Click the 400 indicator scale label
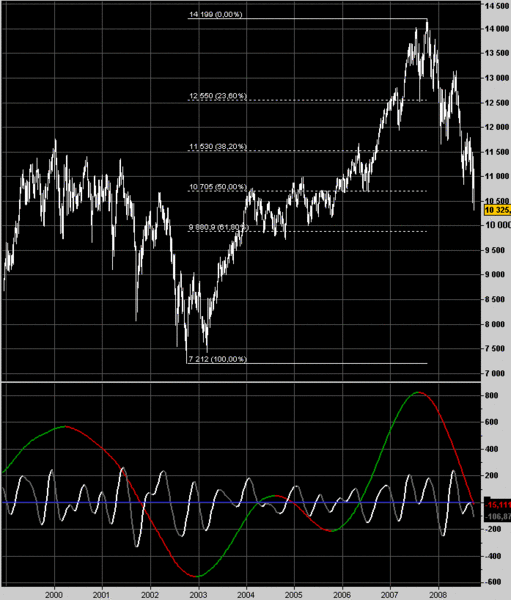The image size is (511, 600). tap(493, 449)
